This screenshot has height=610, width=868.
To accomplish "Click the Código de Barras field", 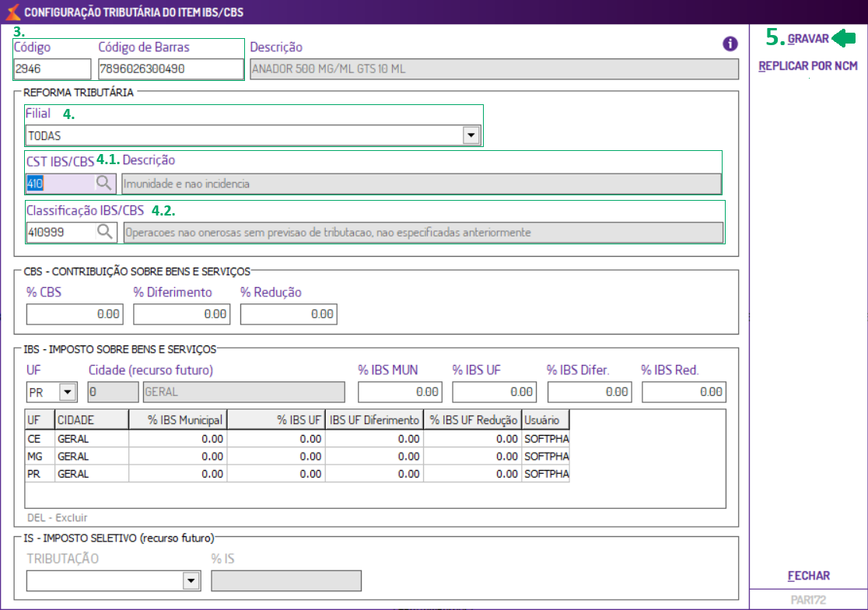I will (x=170, y=69).
